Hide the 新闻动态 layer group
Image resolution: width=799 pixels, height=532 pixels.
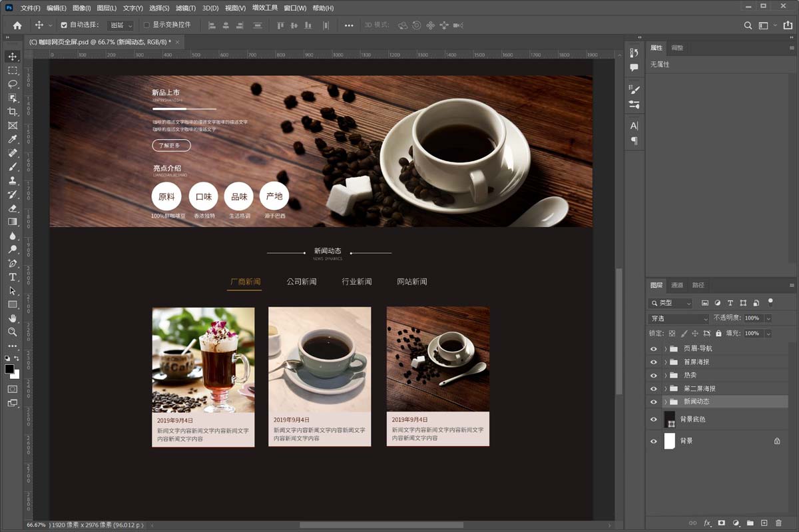click(653, 401)
